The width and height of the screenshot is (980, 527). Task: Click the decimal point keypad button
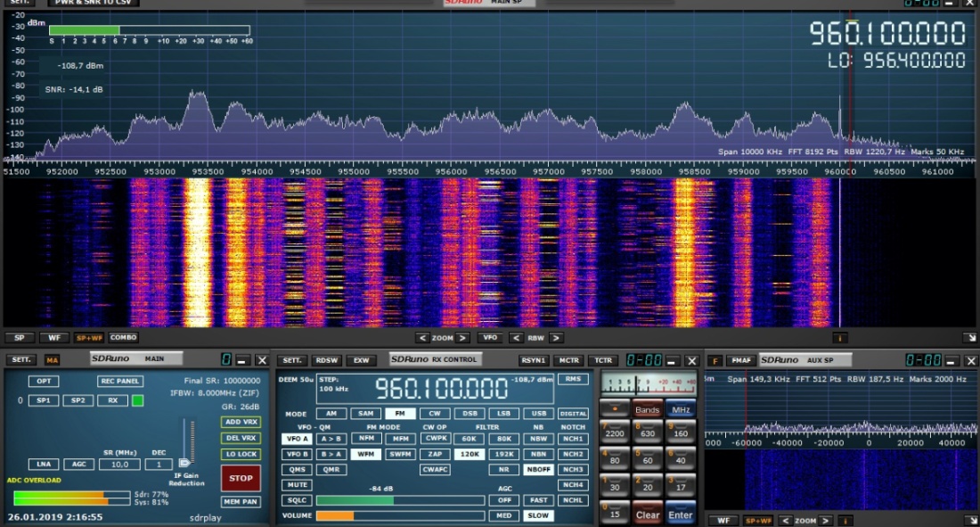tap(615, 408)
